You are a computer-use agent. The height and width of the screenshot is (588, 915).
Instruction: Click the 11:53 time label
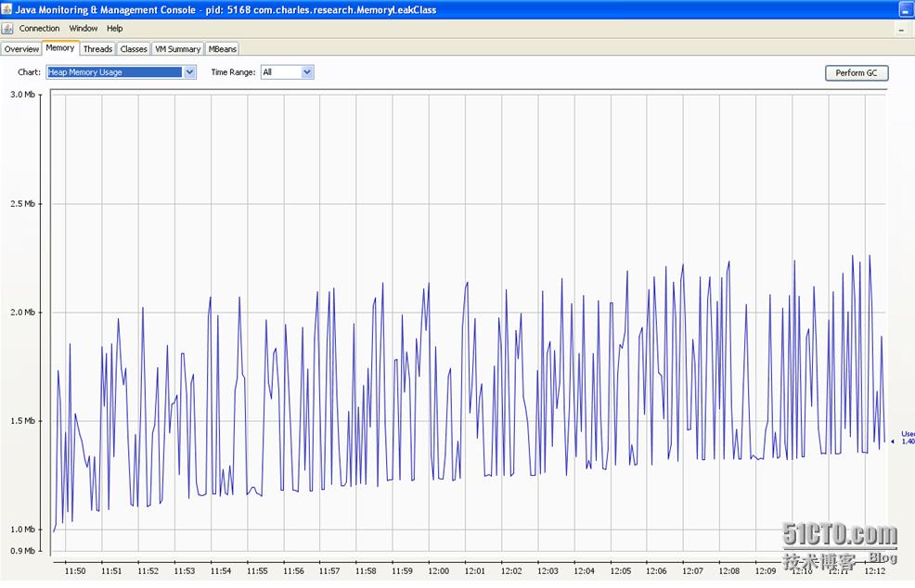[x=184, y=571]
